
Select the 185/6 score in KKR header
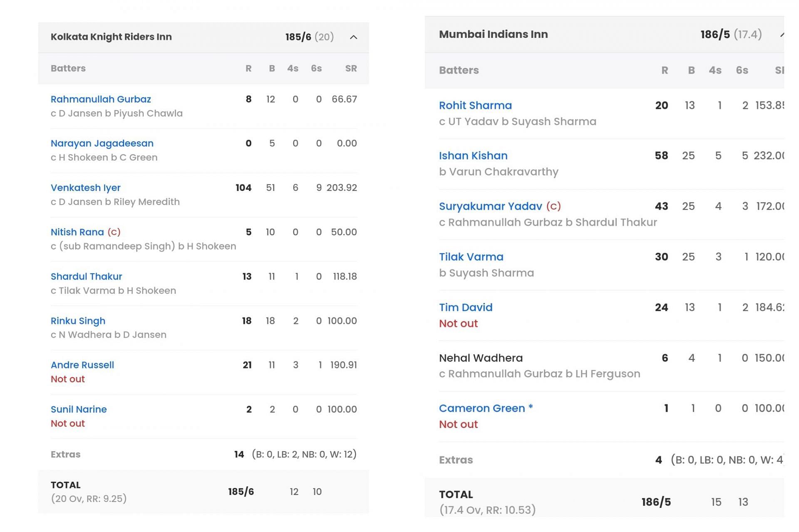point(298,37)
